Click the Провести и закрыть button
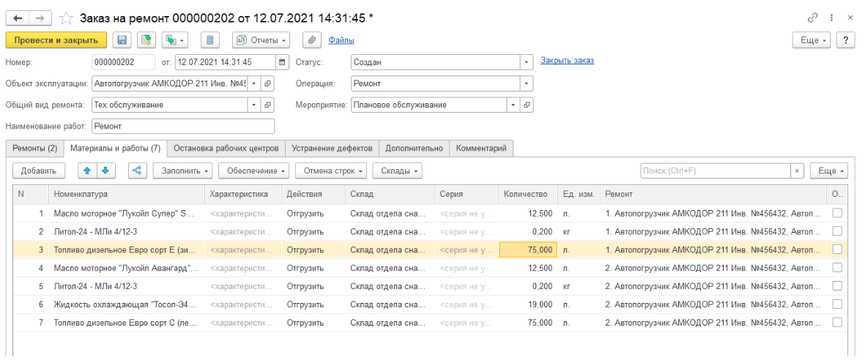The height and width of the screenshot is (360, 868). (x=56, y=40)
